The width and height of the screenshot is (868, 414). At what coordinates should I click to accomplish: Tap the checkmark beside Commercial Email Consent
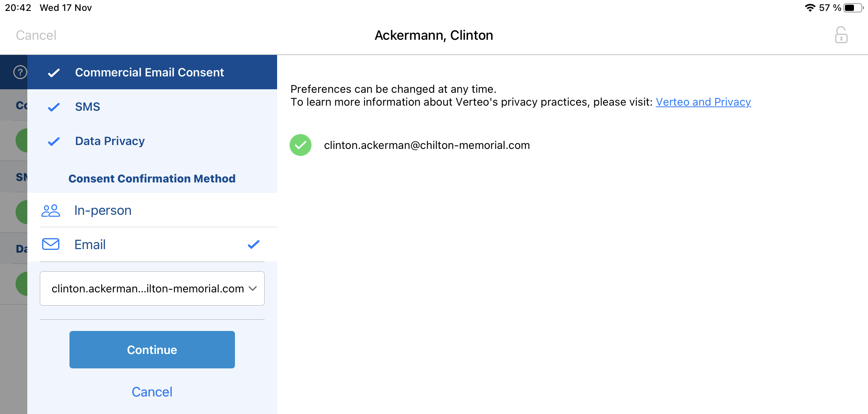point(54,73)
